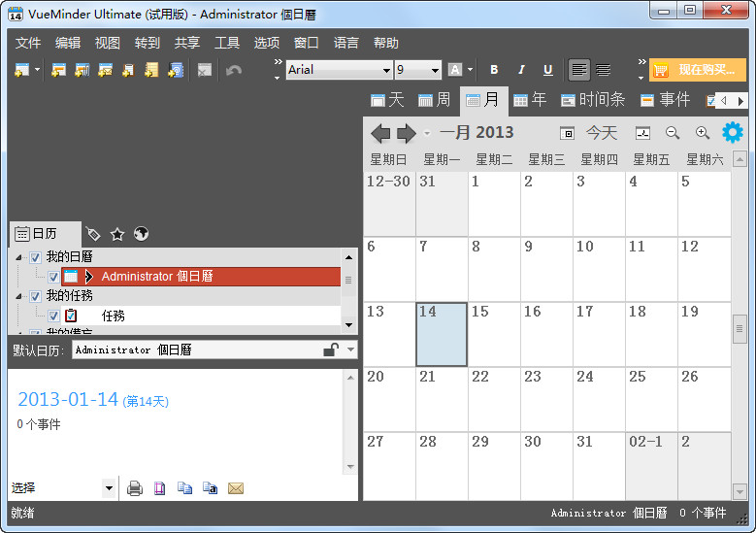This screenshot has height=533, width=756.
Task: Open the 选项 menu
Action: 267,43
